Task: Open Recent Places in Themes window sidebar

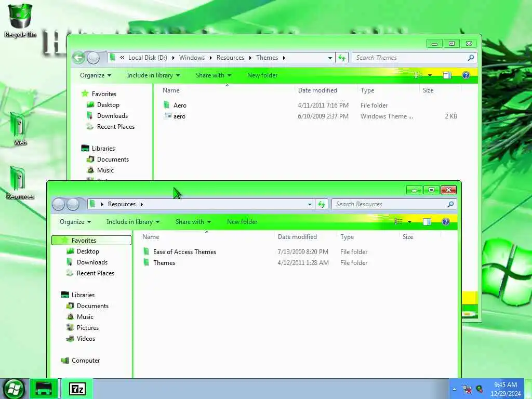Action: (110, 127)
